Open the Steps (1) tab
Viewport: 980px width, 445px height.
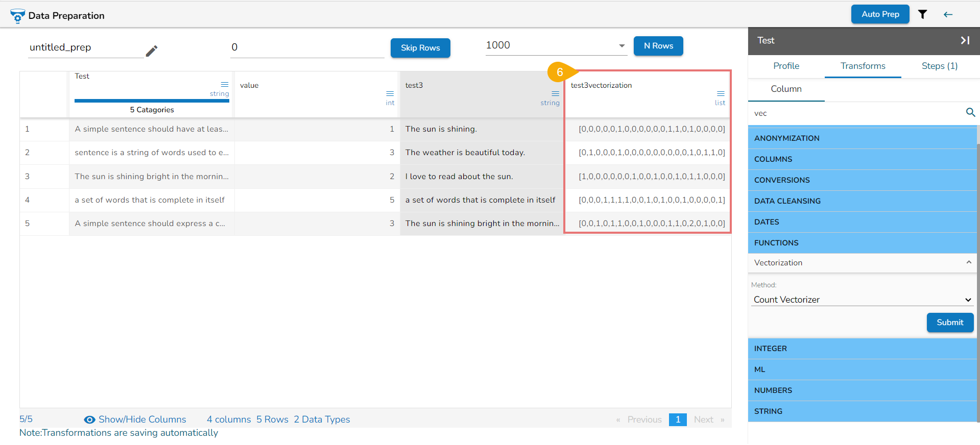(x=939, y=66)
